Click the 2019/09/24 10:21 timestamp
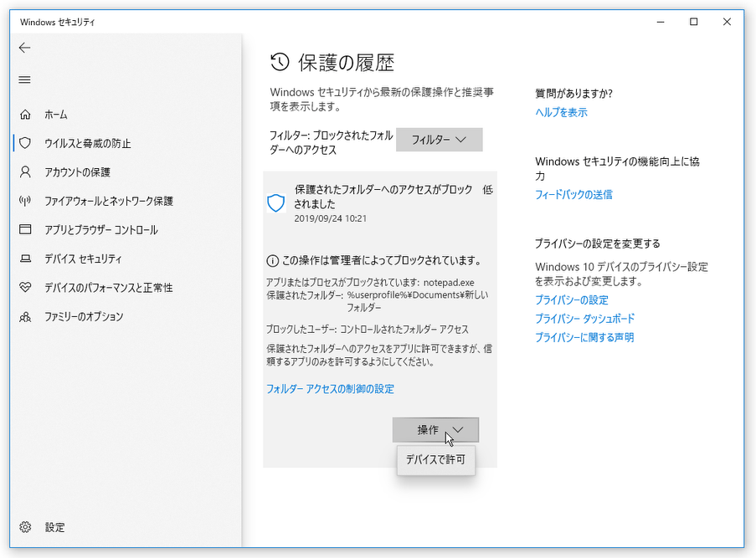 (330, 218)
